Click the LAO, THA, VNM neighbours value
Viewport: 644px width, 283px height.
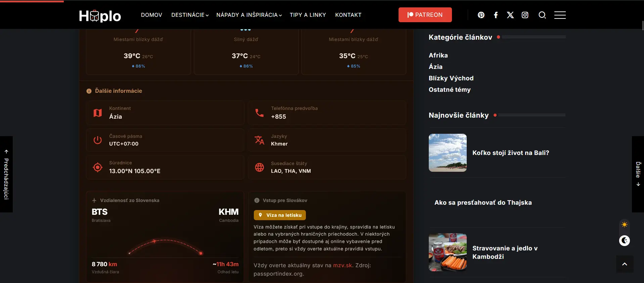coord(291,171)
